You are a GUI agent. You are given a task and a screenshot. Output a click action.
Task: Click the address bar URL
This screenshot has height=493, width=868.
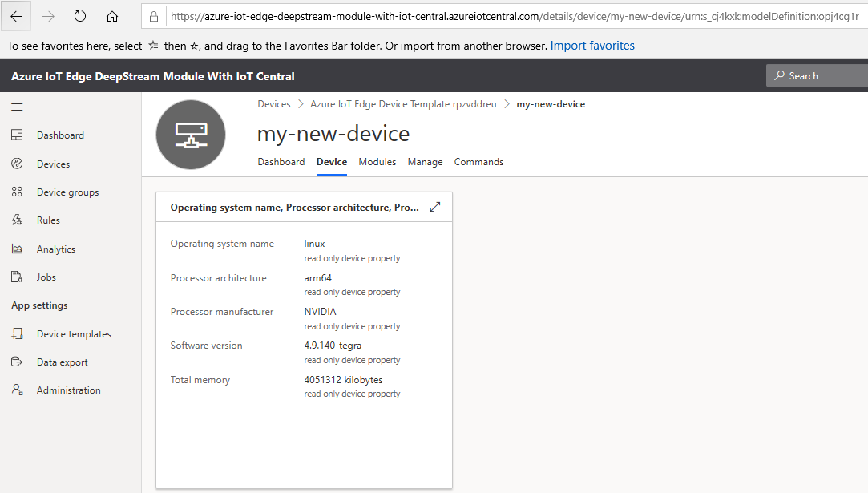tap(515, 17)
